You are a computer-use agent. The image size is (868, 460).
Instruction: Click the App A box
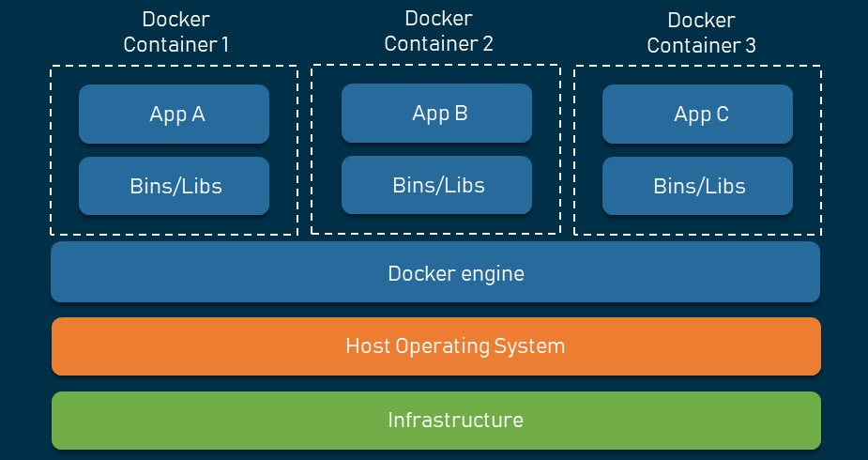click(x=174, y=114)
